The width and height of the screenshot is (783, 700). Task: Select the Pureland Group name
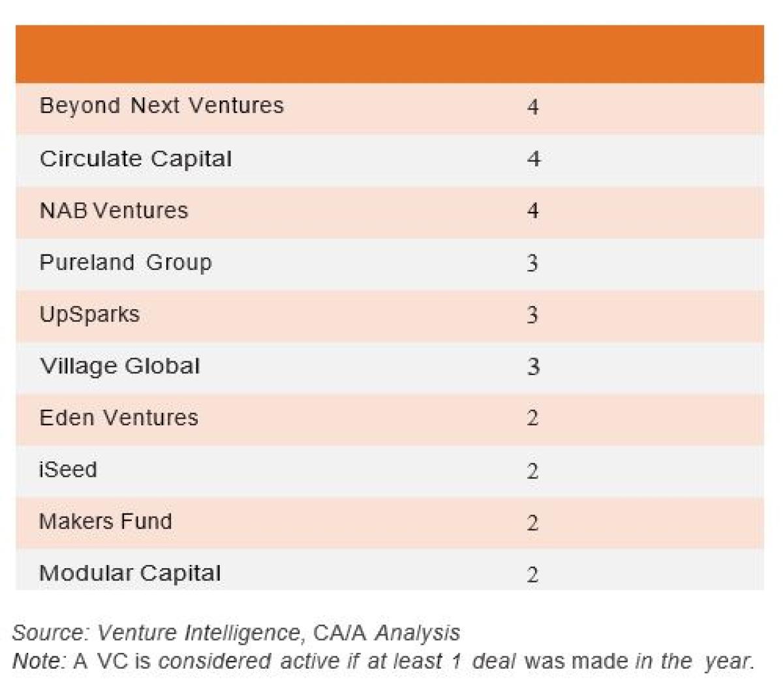[125, 262]
